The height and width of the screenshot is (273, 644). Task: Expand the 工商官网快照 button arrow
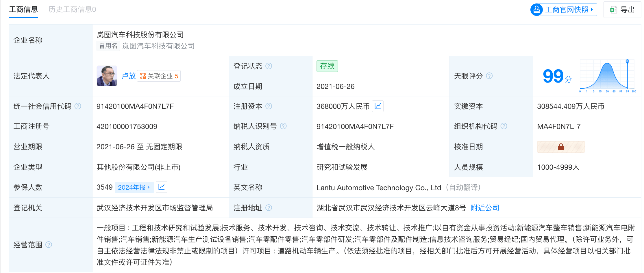592,10
